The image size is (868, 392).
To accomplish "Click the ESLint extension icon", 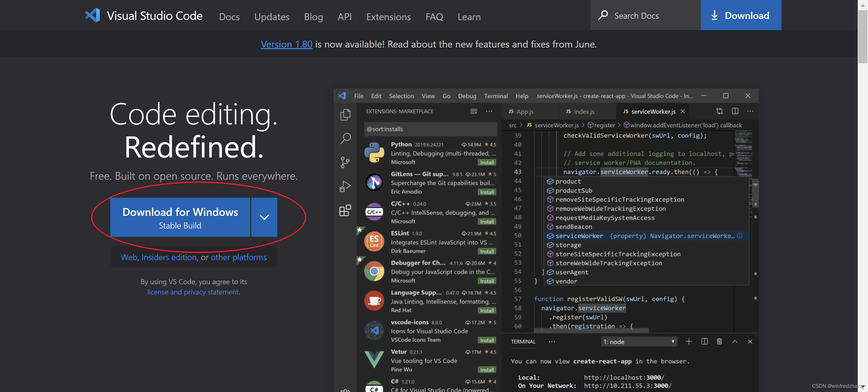I will pos(374,241).
